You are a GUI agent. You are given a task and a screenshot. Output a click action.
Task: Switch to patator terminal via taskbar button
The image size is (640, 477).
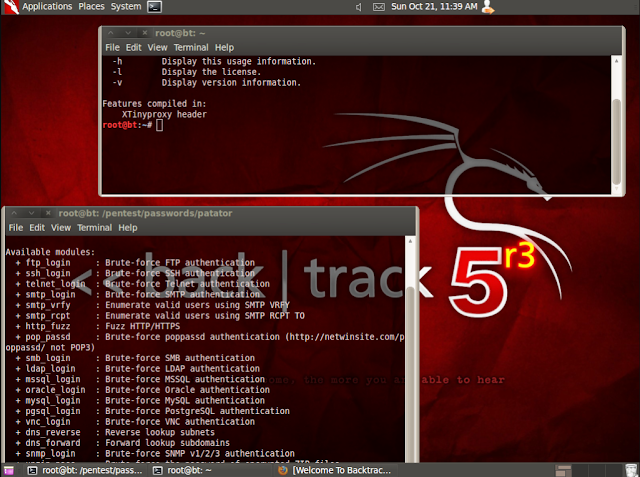pos(85,470)
